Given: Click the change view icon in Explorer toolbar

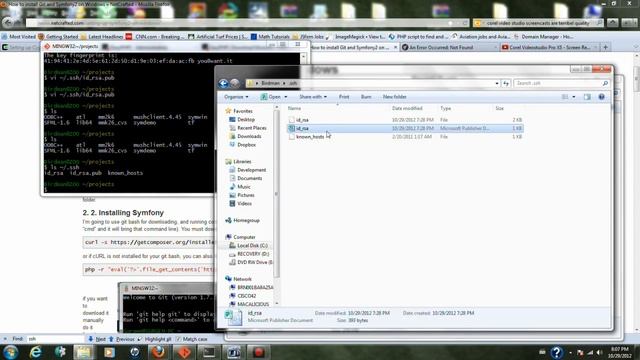Looking at the screenshot, I should point(565,97).
